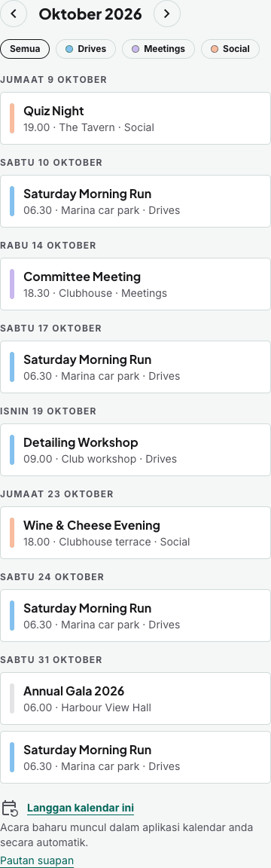This screenshot has height=868, width=271.
Task: Open the Detailing Workshop event
Action: click(x=135, y=450)
